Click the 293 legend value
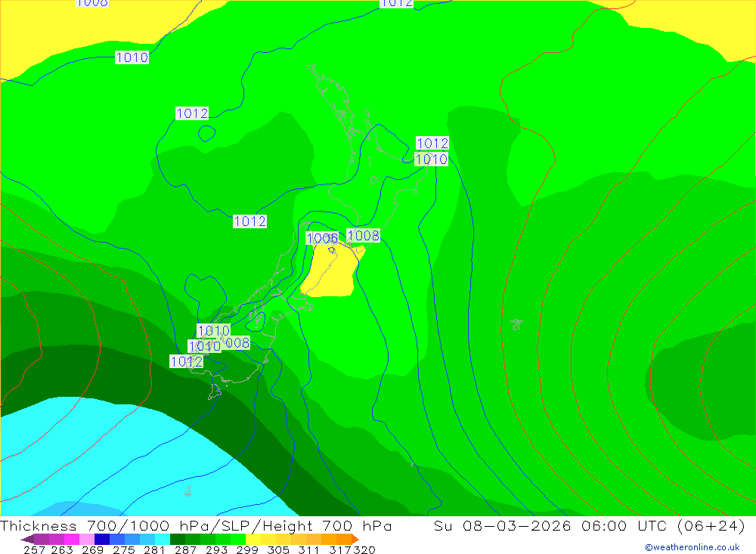756x554 pixels. (x=216, y=549)
